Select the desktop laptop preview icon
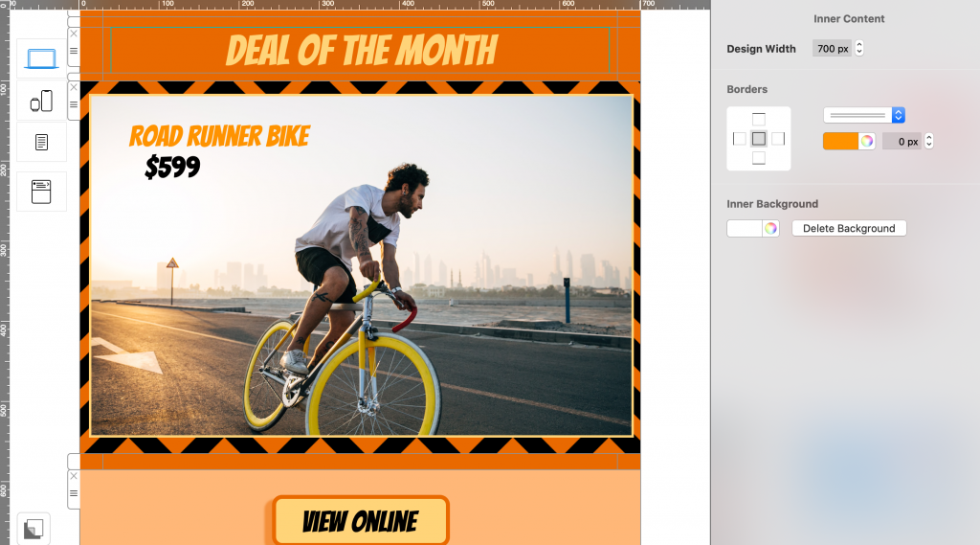980x545 pixels. pyautogui.click(x=41, y=58)
